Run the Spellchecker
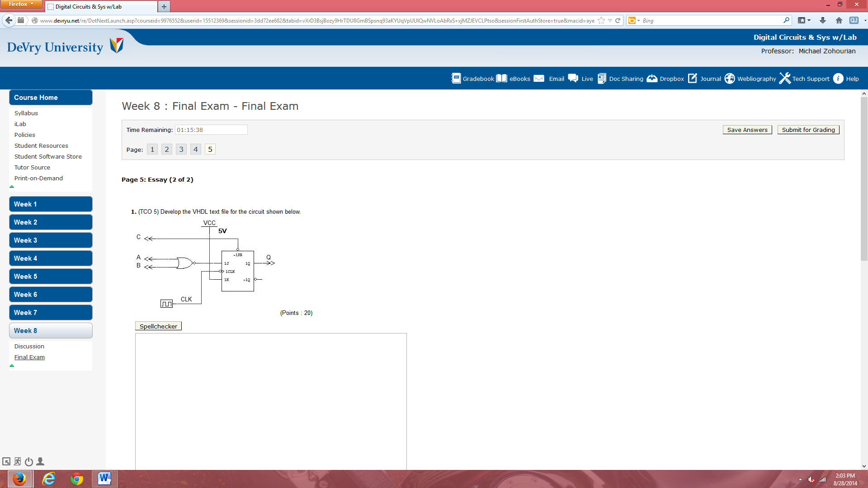 click(158, 325)
